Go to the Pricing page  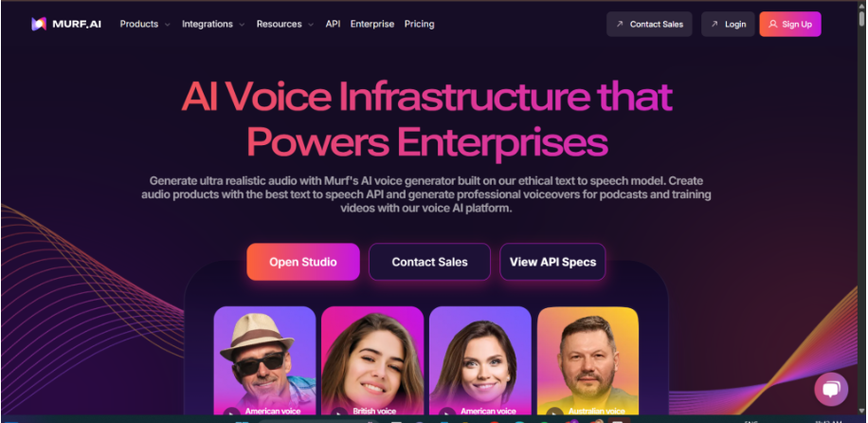coord(419,24)
